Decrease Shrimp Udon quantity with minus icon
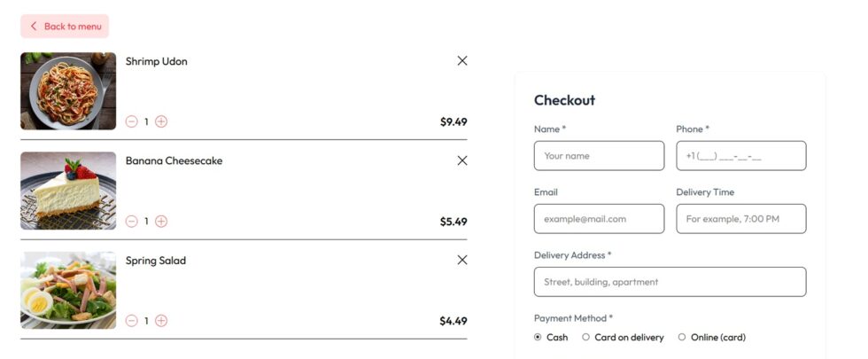Screen dimensions: 868x359 (131, 122)
